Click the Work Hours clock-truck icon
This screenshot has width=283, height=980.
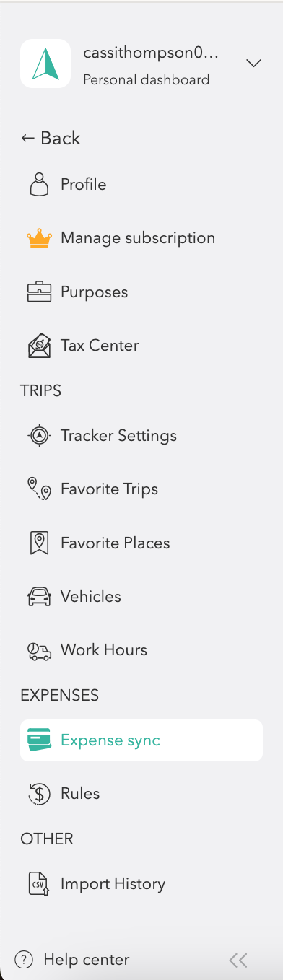tap(39, 650)
